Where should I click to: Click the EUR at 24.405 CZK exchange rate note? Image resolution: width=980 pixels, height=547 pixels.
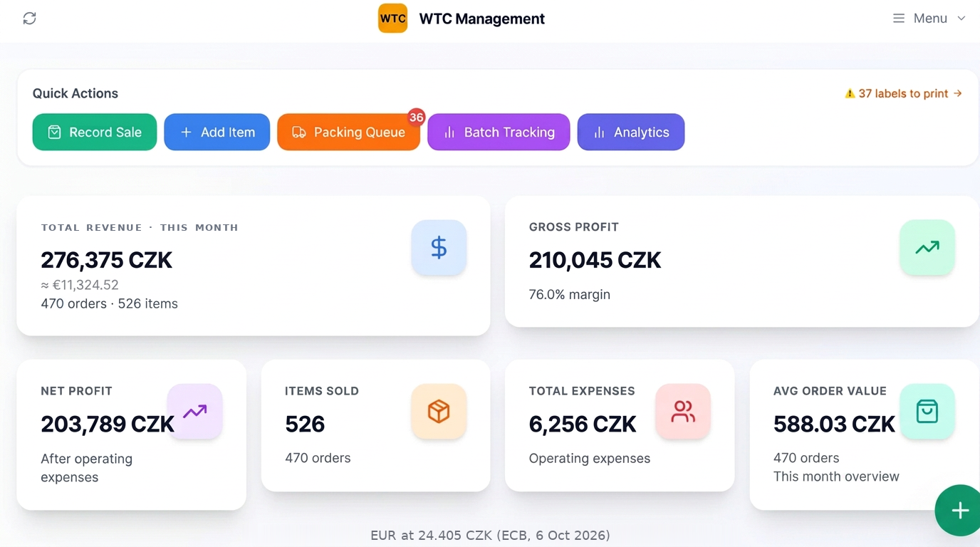pyautogui.click(x=490, y=535)
